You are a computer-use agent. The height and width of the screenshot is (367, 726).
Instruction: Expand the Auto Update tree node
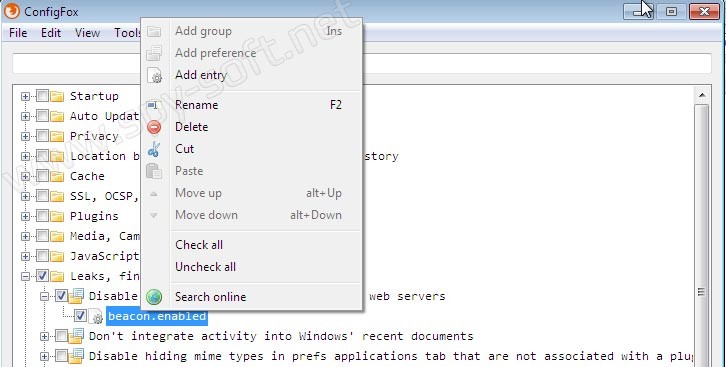[x=25, y=116]
